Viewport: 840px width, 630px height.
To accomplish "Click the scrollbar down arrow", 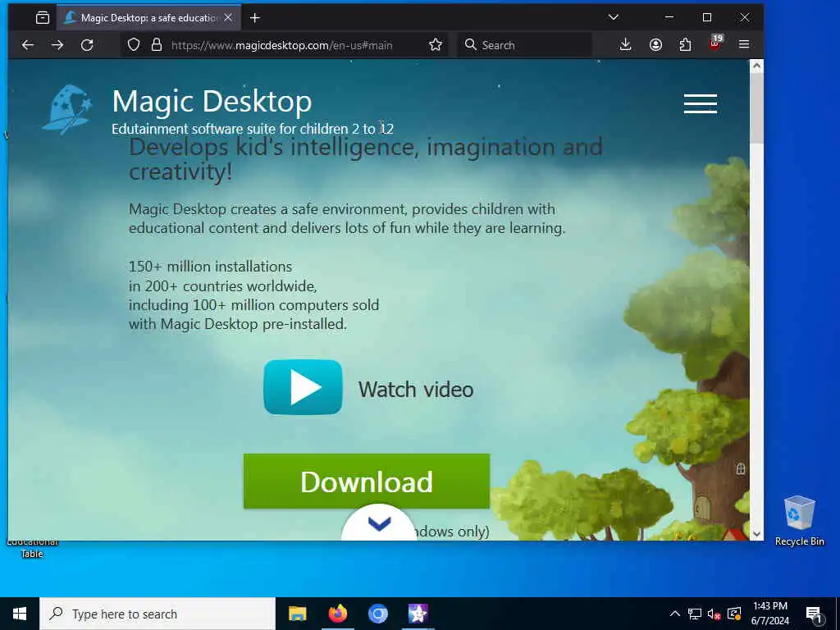I will coord(756,533).
